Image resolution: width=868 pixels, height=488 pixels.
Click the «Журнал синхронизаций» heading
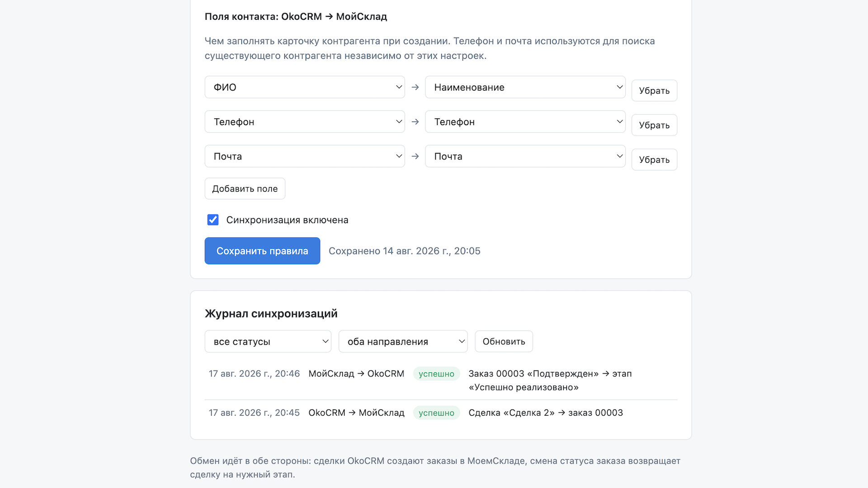coord(271,314)
